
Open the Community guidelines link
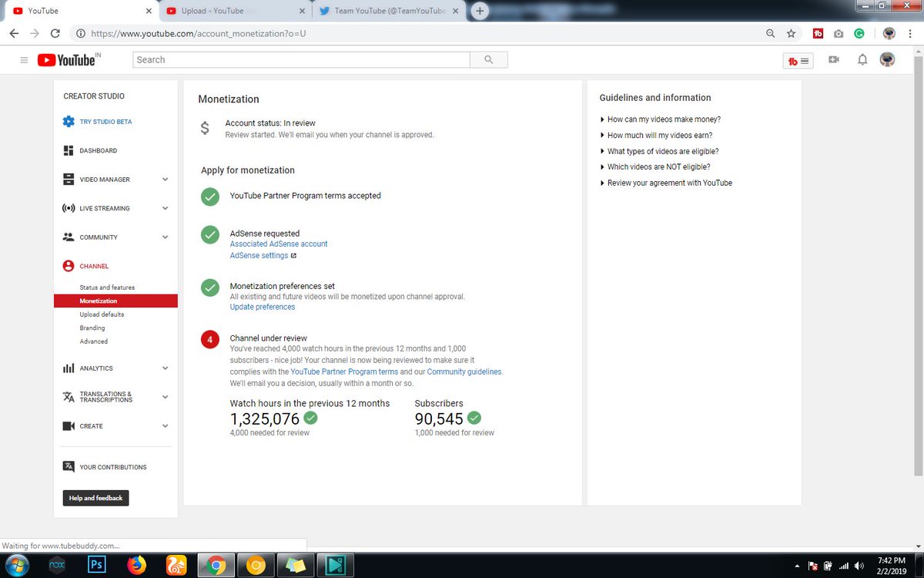coord(464,371)
